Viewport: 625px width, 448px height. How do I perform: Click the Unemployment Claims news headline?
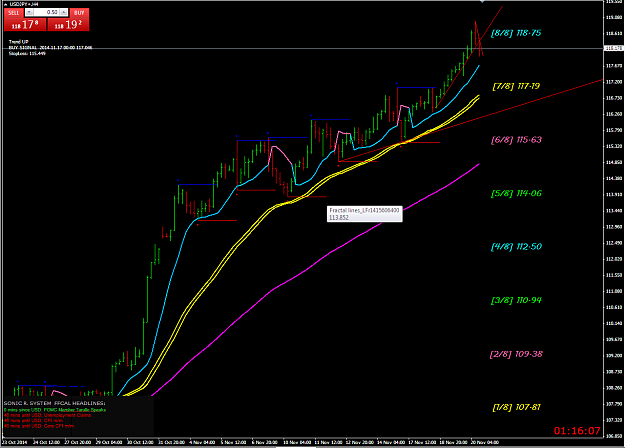tap(47, 415)
